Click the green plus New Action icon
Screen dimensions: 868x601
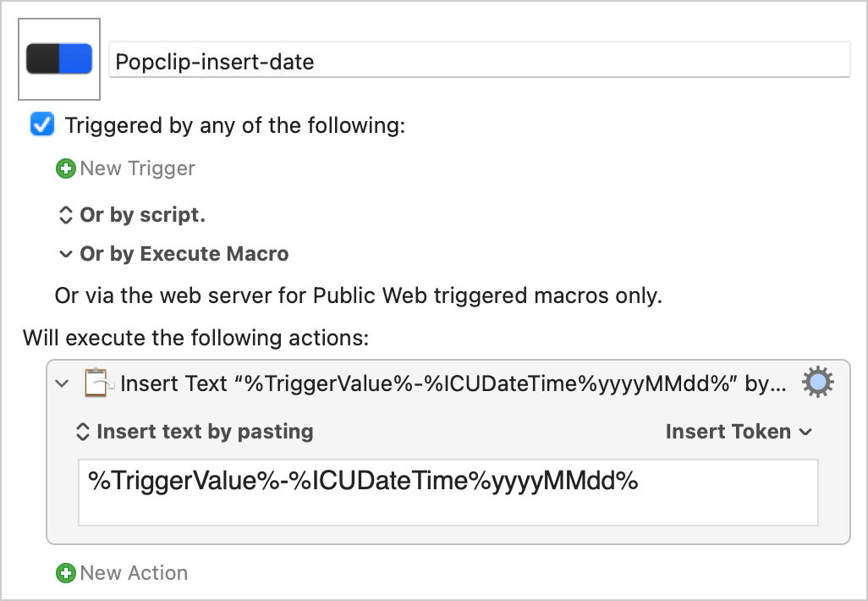66,573
